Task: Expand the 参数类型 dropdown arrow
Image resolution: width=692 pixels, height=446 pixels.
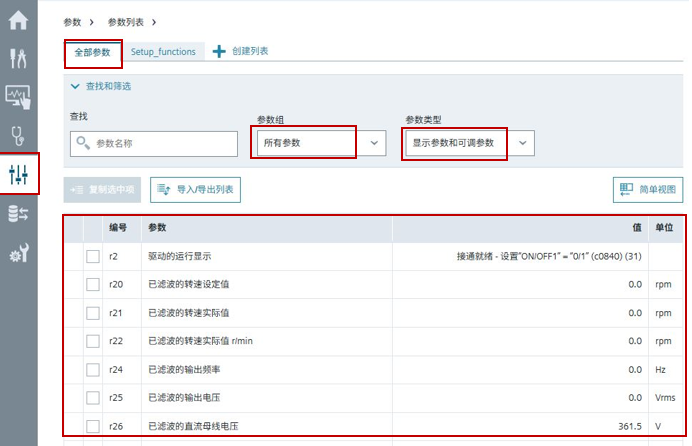Action: [x=523, y=143]
